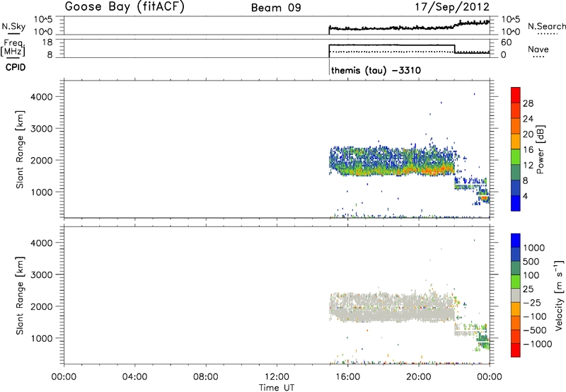Screen dimensions: 566x392
Task: Click '4000' on power plot range axis
Action: tap(42, 97)
